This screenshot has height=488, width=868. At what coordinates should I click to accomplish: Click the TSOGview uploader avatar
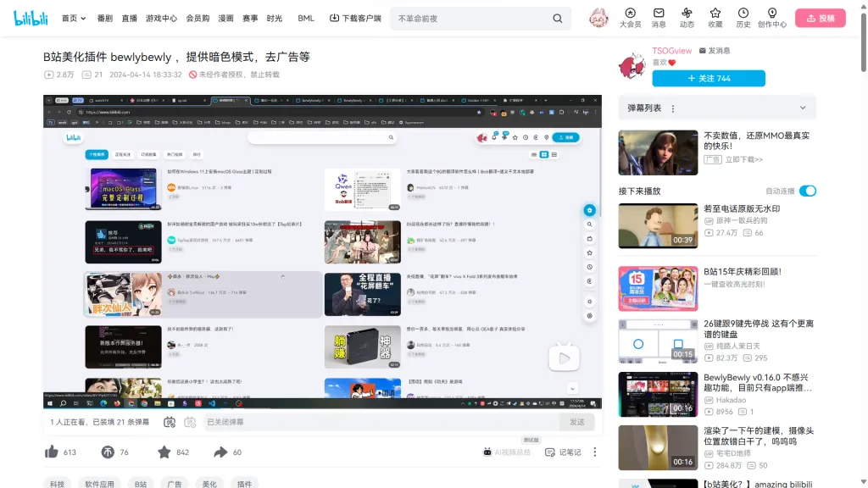click(632, 66)
